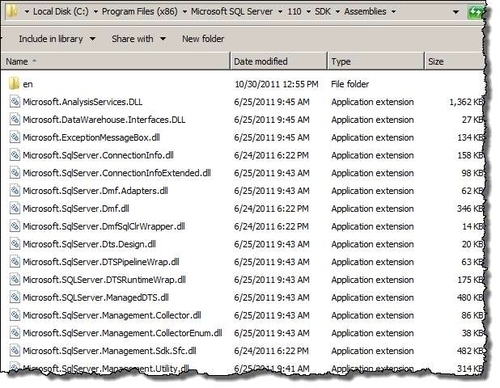
Task: Expand the Local Disk (C:) breadcrumb arrow
Action: [x=95, y=12]
